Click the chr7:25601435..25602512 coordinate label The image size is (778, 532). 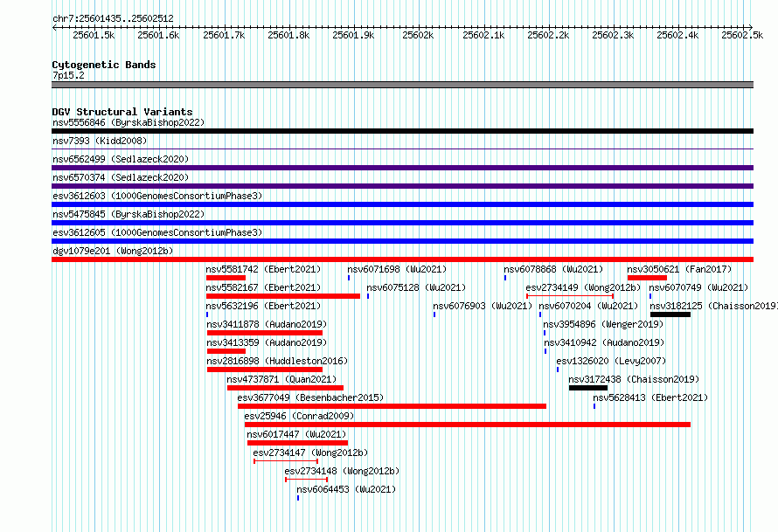coord(113,19)
